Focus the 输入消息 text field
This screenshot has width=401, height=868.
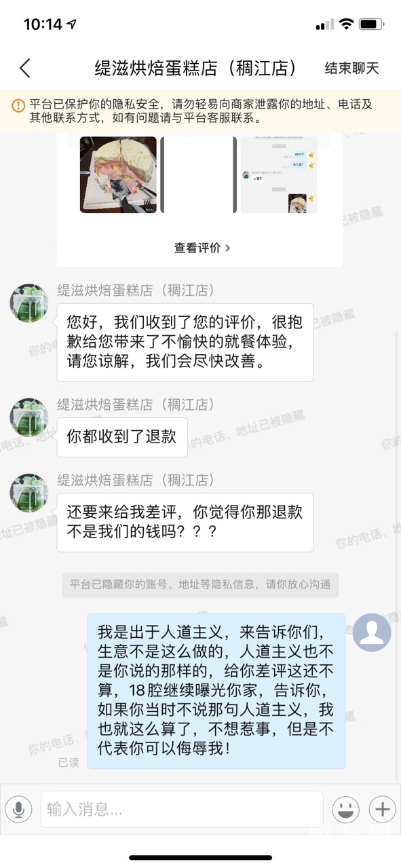(182, 809)
